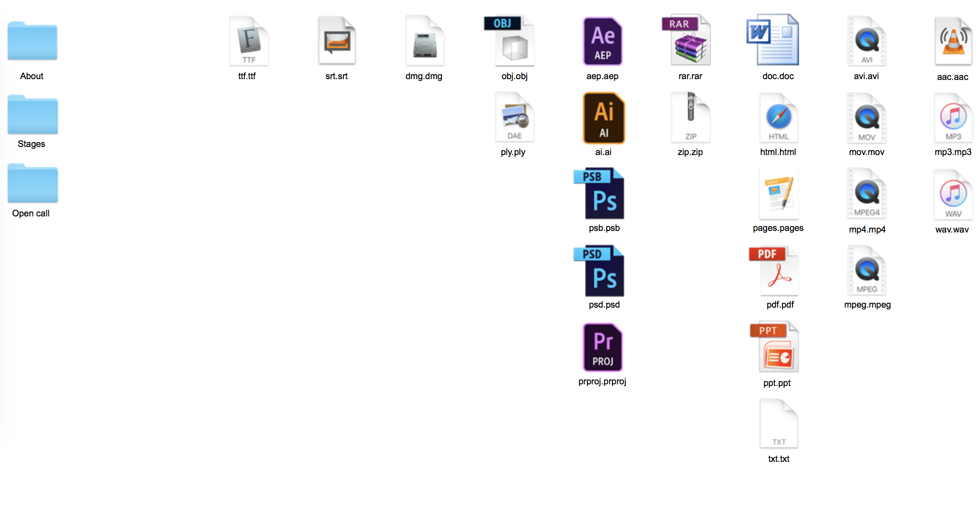Click the 'Stages' folder label
The height and width of the screenshot is (520, 980).
coord(32,144)
